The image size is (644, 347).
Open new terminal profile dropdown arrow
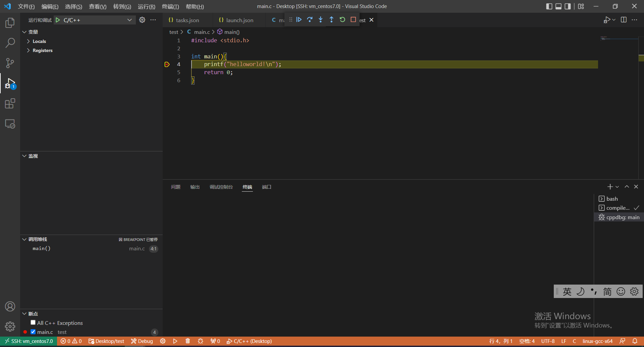(617, 187)
